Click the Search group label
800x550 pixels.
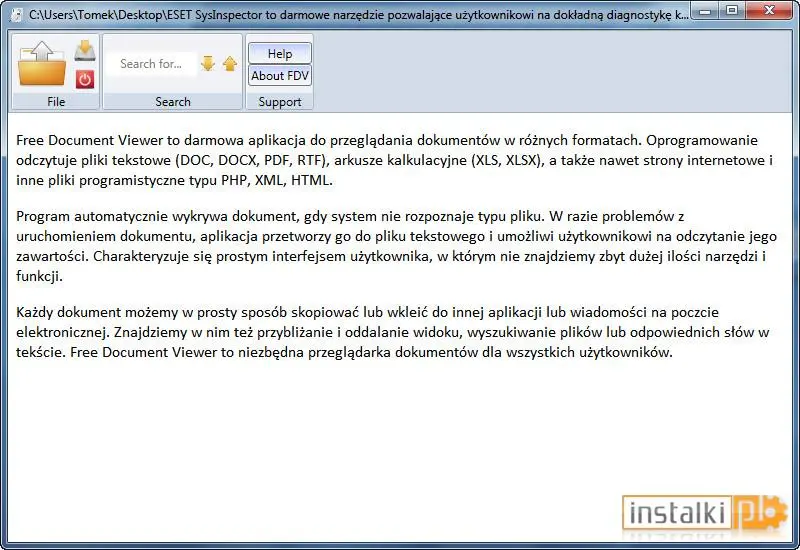tap(172, 102)
